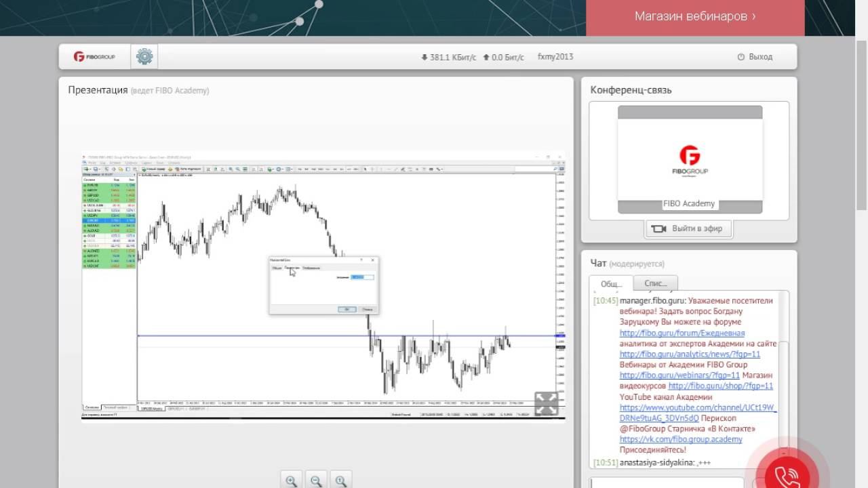
Task: Close the Horizontal Line dialog in presentation
Action: 373,260
